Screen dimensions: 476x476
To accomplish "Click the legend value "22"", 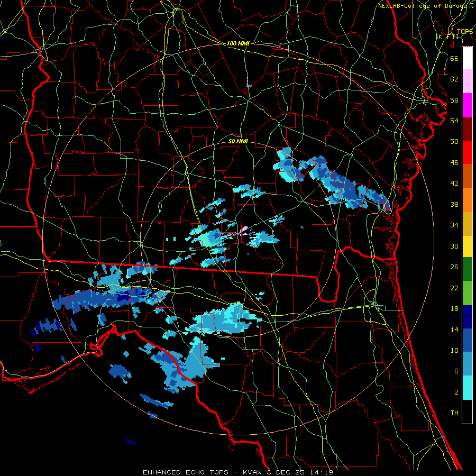I will click(x=454, y=288).
